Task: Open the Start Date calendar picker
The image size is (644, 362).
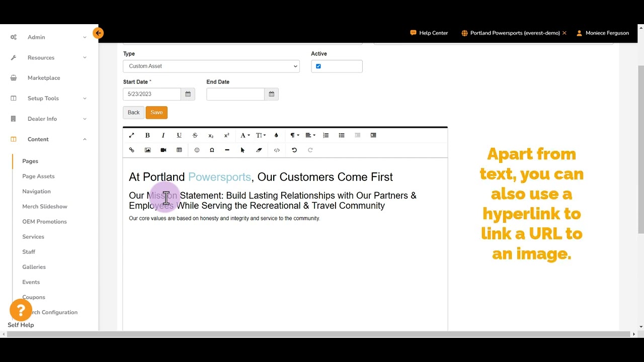Action: [x=188, y=94]
